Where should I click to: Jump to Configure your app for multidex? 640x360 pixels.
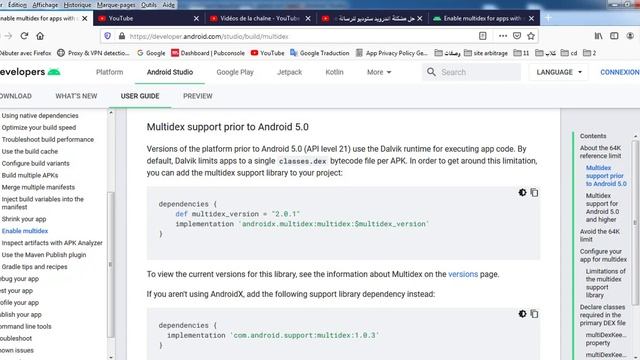603,255
